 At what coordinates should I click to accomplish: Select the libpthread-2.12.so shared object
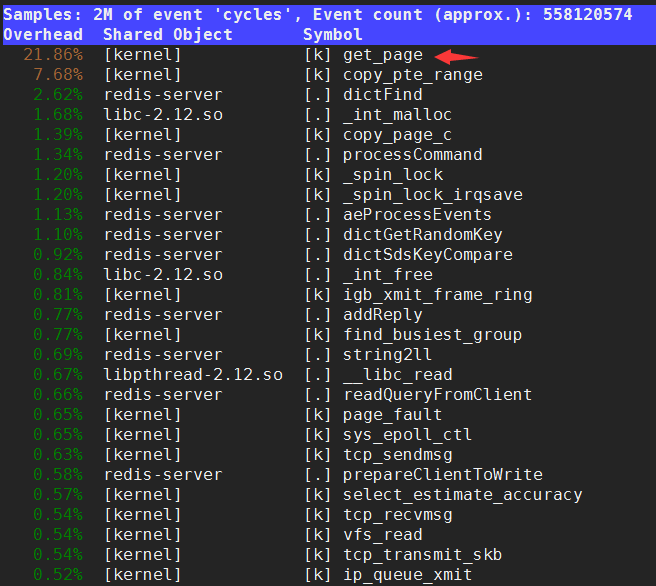point(193,375)
